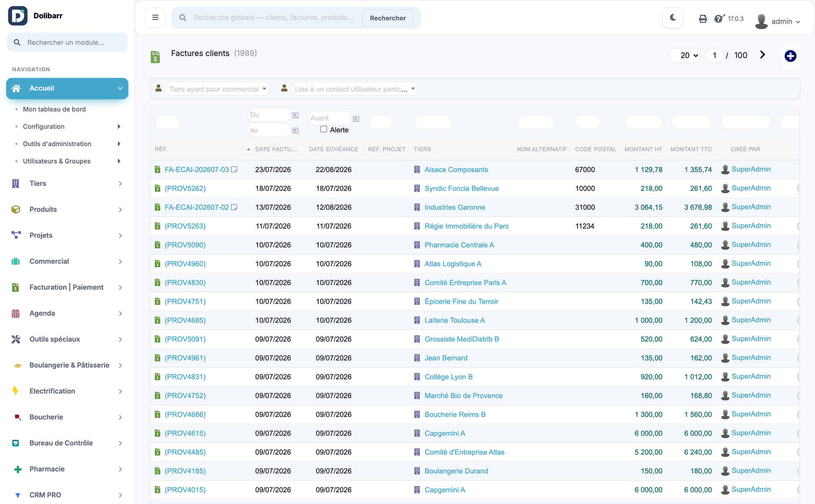Click the Dolibarr logo icon

pos(18,16)
